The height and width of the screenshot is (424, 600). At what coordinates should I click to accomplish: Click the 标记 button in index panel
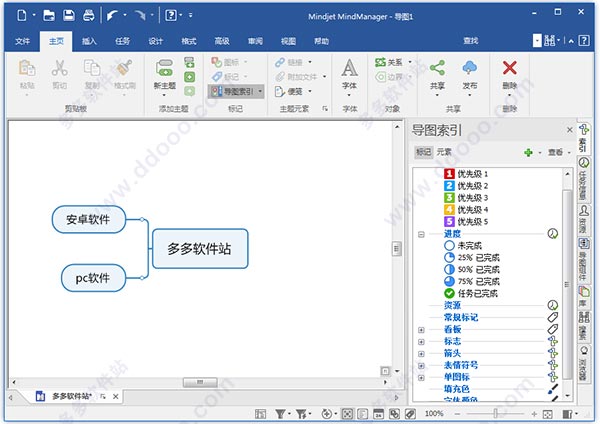pyautogui.click(x=424, y=152)
